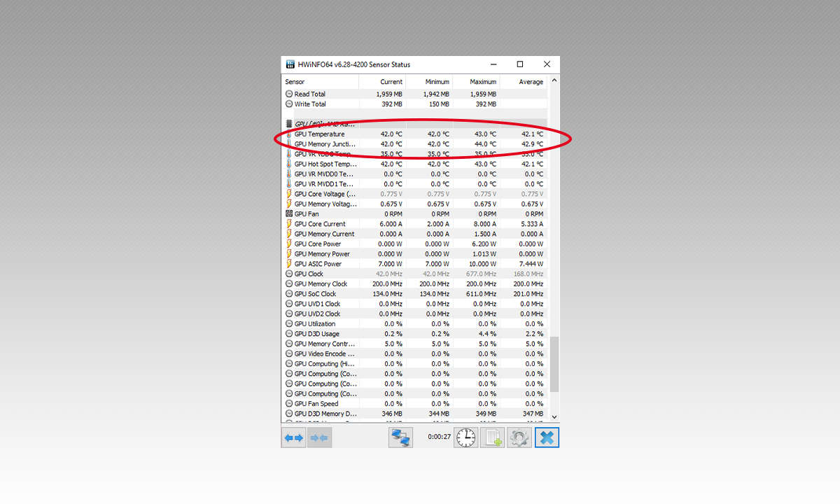Start logging with the file plus icon
840x504 pixels.
coord(493,437)
